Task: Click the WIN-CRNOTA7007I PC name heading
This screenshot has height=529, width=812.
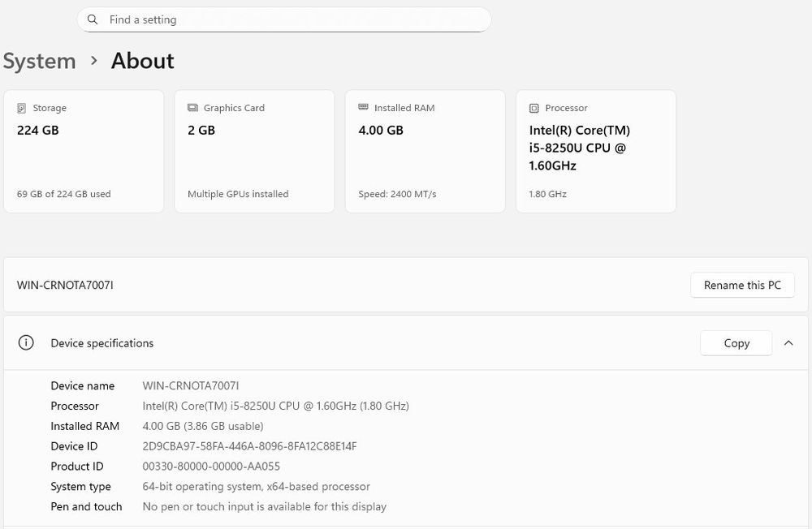Action: point(65,285)
